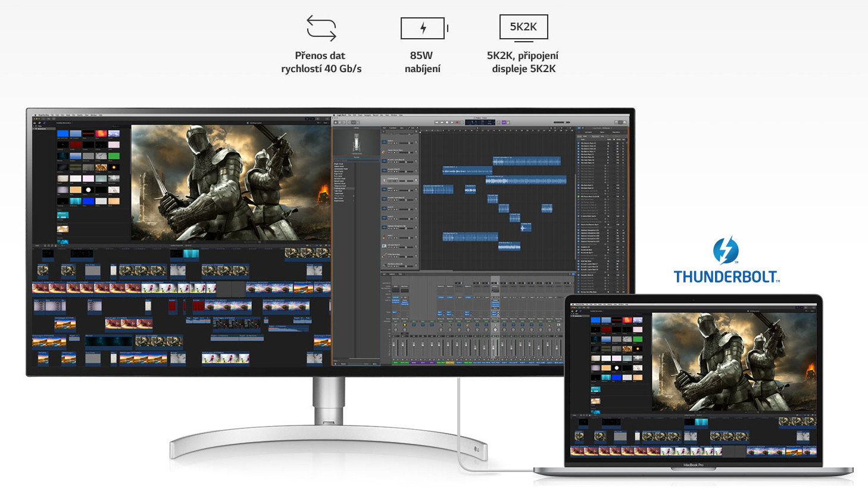Select the green generator thumbnail on the MacBook

638,339
